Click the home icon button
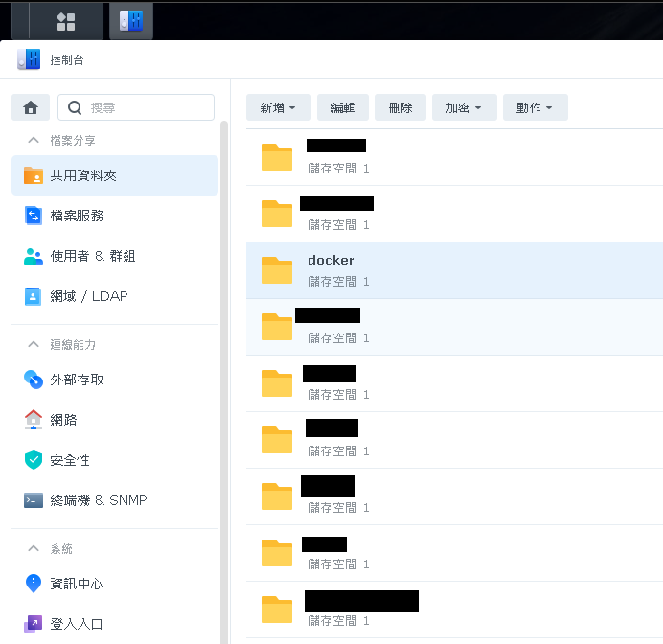The width and height of the screenshot is (663, 644). (x=31, y=107)
